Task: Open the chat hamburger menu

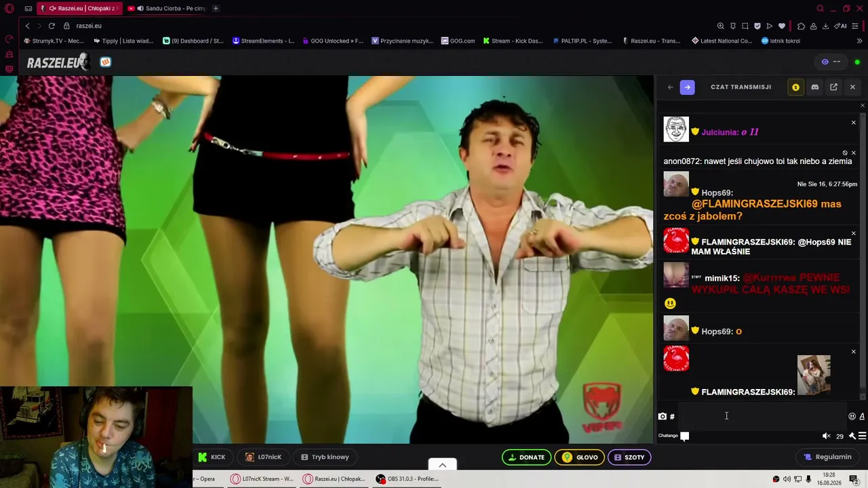Action: (862, 436)
